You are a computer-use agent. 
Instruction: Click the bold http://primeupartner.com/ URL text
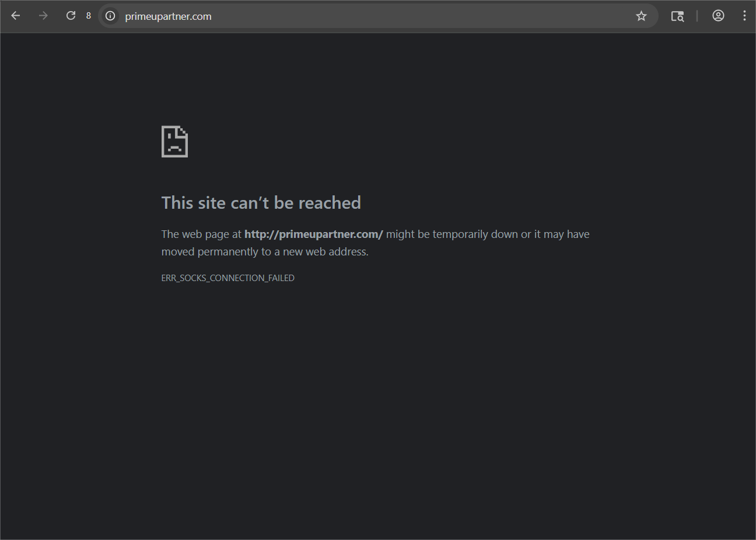point(313,234)
